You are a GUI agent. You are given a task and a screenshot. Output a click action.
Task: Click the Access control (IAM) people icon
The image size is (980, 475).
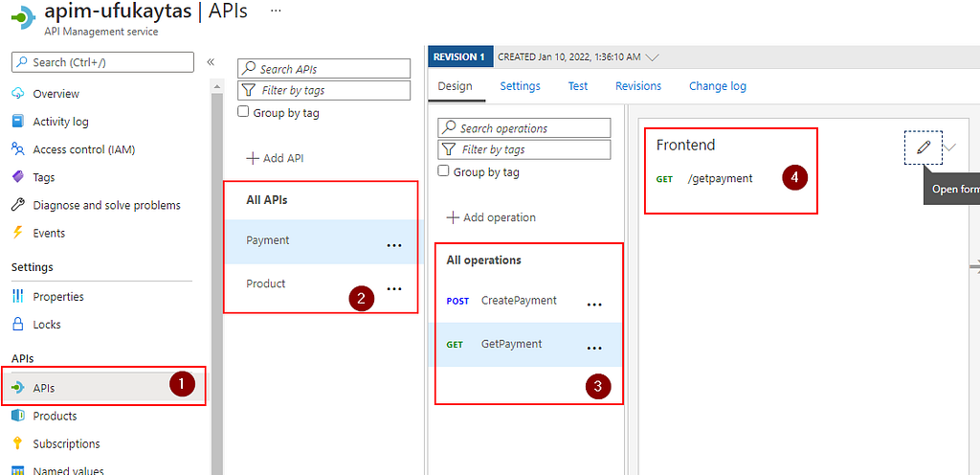click(x=18, y=149)
